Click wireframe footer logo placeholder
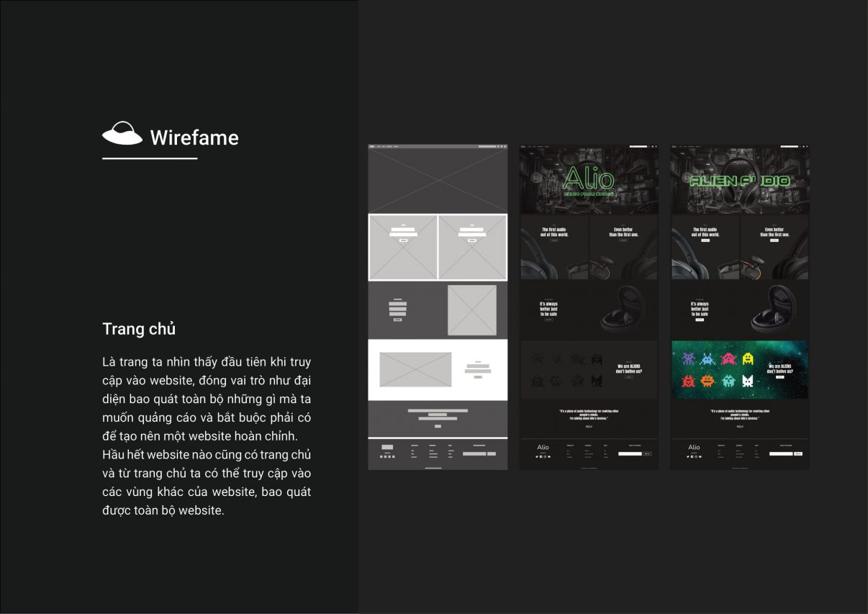 (387, 447)
